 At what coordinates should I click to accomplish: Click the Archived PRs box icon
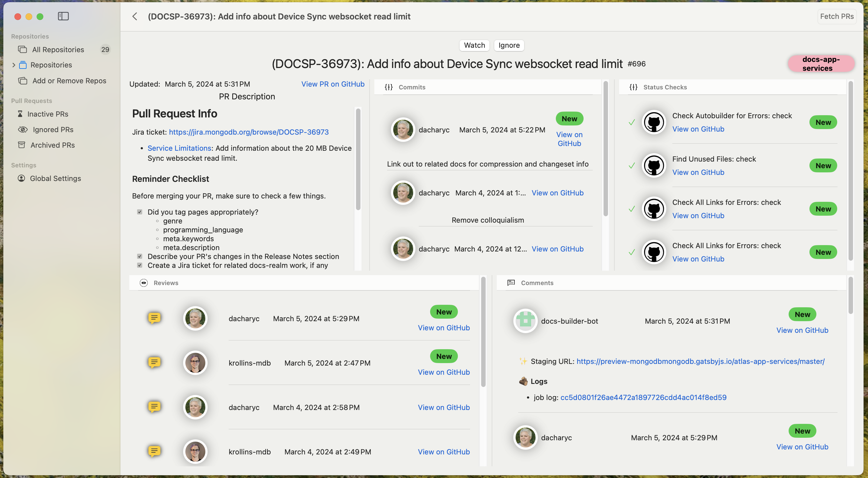tap(21, 145)
